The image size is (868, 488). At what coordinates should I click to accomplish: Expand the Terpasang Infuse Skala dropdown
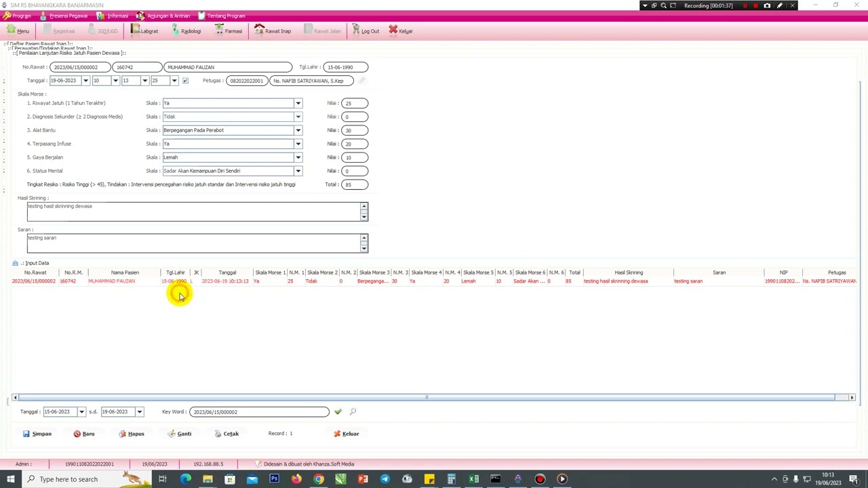coord(298,144)
